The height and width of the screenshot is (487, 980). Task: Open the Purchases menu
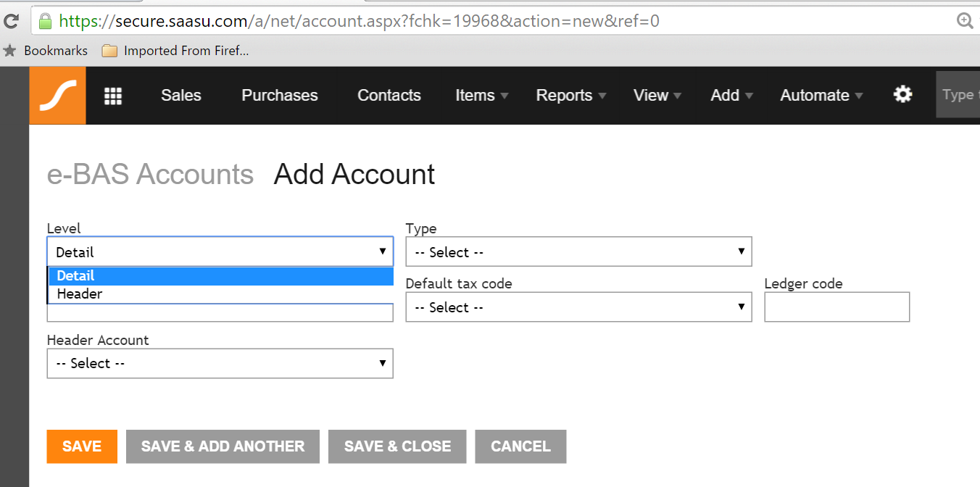click(280, 96)
